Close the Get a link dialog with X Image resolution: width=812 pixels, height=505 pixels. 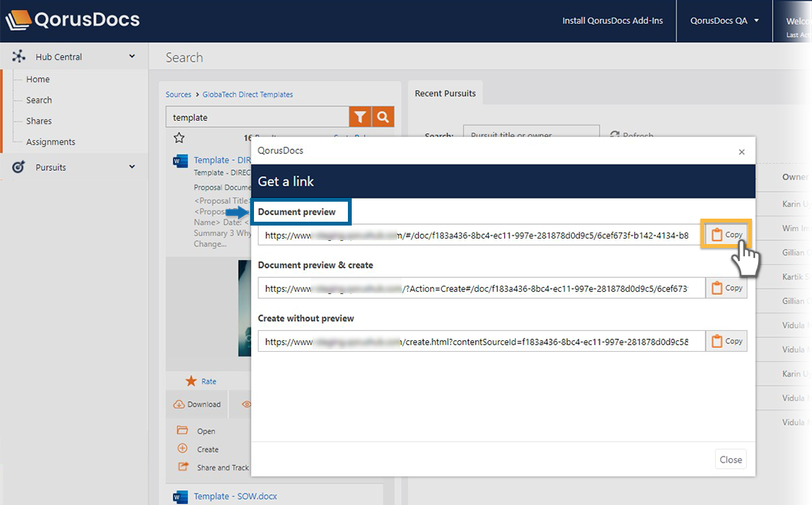pos(741,152)
